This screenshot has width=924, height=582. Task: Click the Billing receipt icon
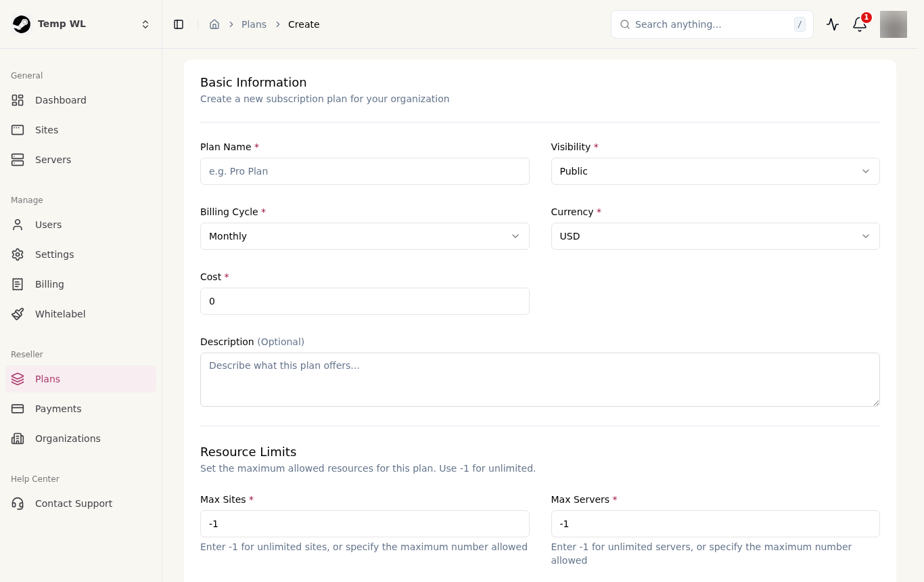(x=18, y=284)
